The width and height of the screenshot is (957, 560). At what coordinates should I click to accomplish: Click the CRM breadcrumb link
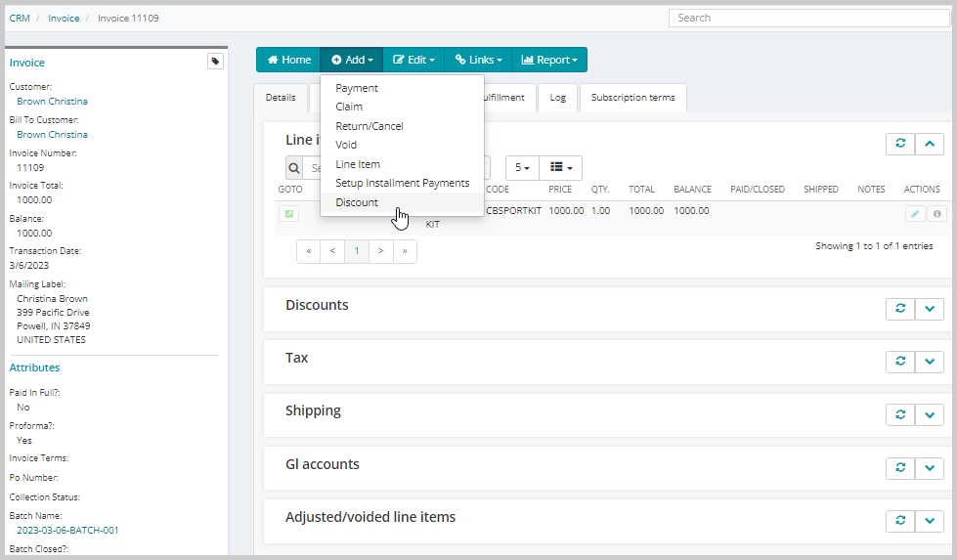point(20,19)
